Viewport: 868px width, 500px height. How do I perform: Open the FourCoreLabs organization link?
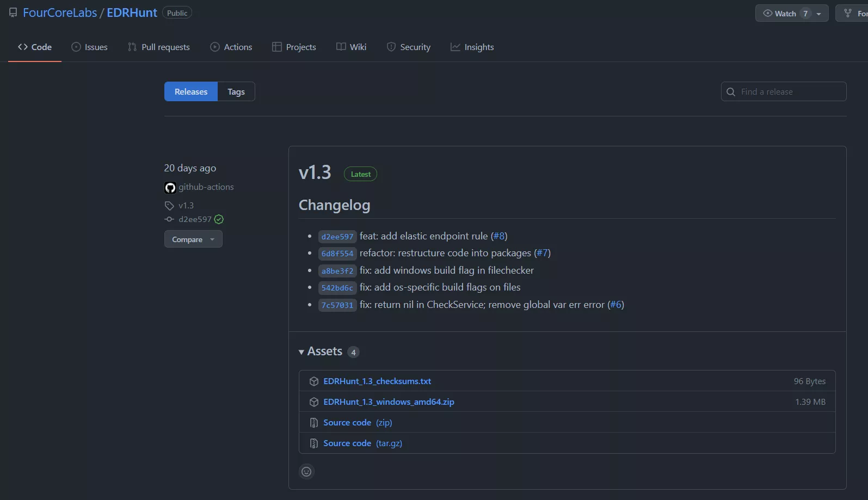pos(60,13)
